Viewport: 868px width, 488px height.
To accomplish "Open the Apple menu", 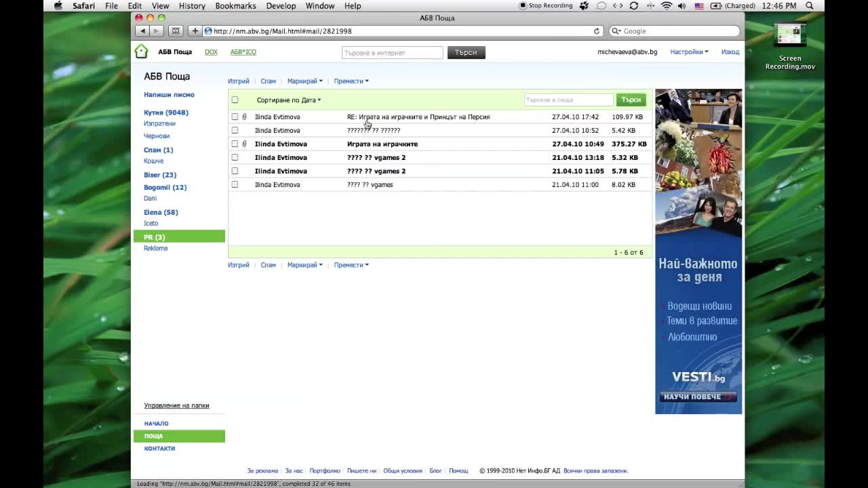I will click(58, 5).
